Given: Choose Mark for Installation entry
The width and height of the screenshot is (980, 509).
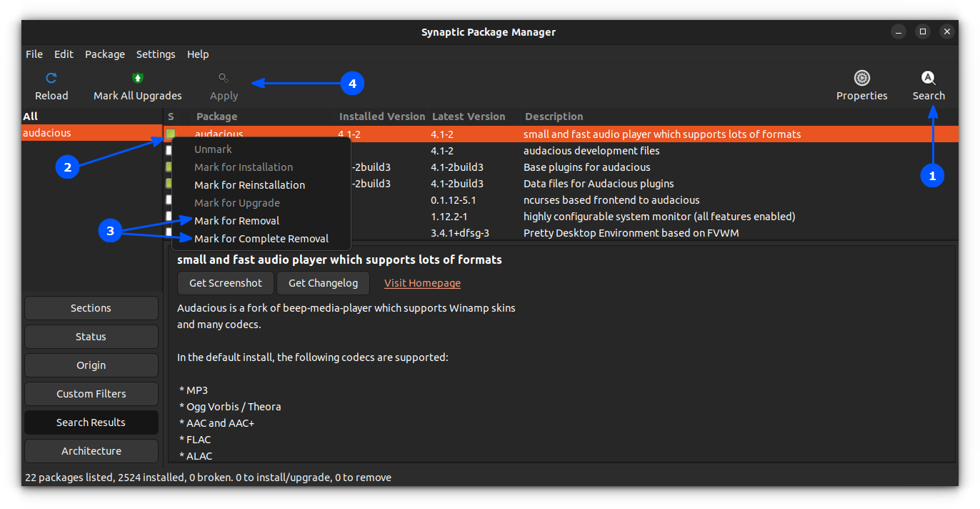Looking at the screenshot, I should (x=261, y=167).
